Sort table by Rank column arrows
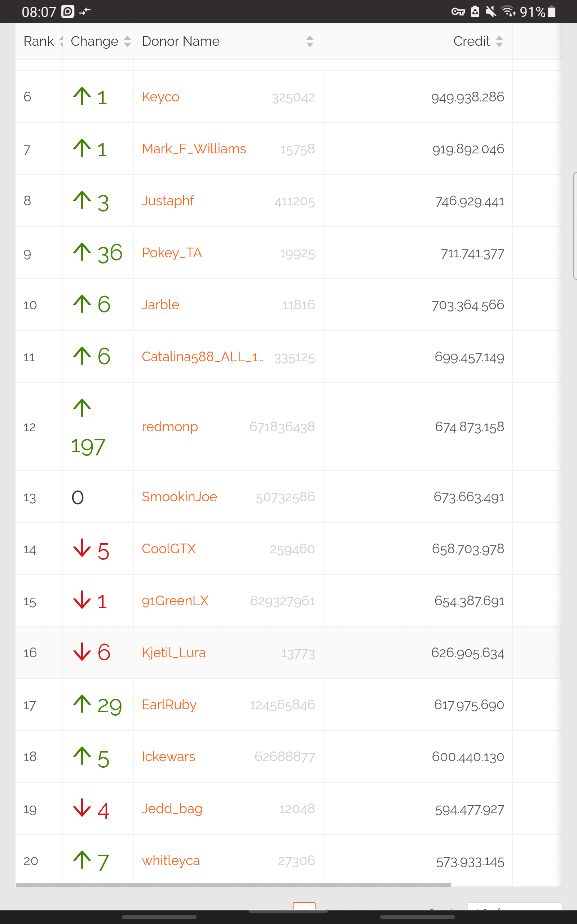The height and width of the screenshot is (924, 577). click(61, 41)
